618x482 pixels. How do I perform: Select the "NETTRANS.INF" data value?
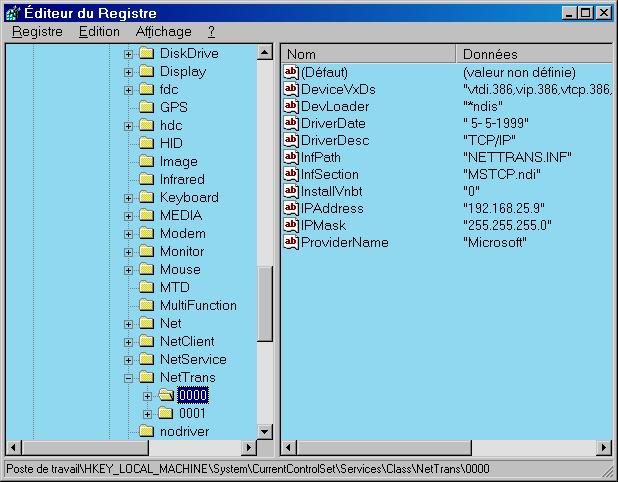(x=517, y=157)
